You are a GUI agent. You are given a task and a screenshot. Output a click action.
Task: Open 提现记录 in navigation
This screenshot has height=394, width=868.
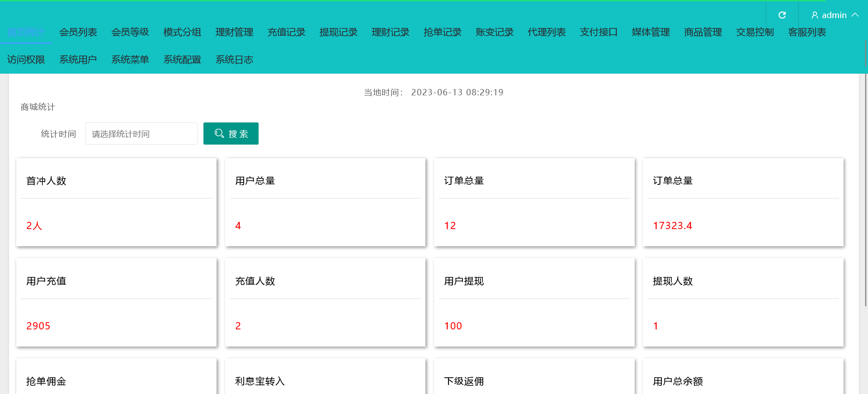pyautogui.click(x=338, y=32)
